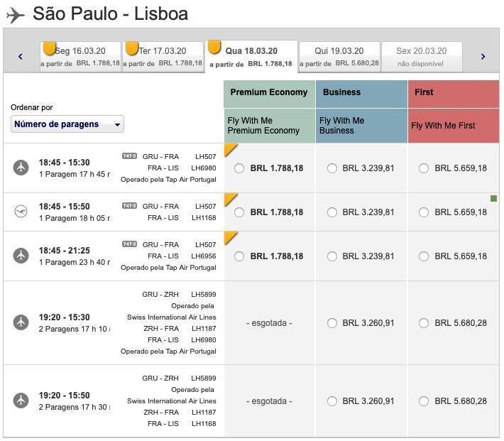Viewport: 504px width, 441px height.
Task: Click the airplane icon beside São Paulo - Lisboa
Action: (x=15, y=16)
